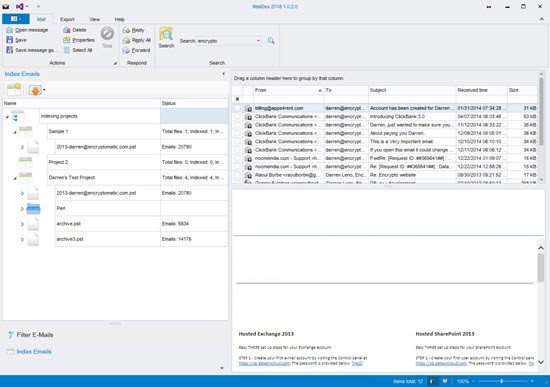This screenshot has height=387, width=550.
Task: Click the Save floppy disk icon
Action: [x=9, y=40]
